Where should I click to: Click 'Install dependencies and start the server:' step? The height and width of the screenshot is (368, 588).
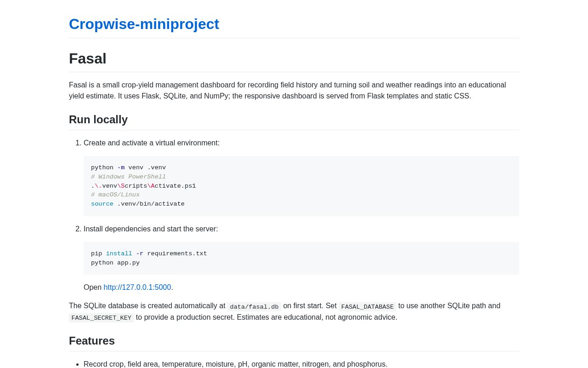click(151, 229)
